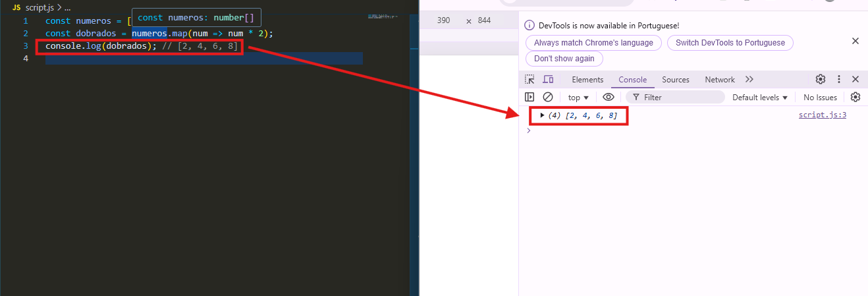
Task: Click the breadcrumb ellipsis after script.js
Action: coord(67,7)
